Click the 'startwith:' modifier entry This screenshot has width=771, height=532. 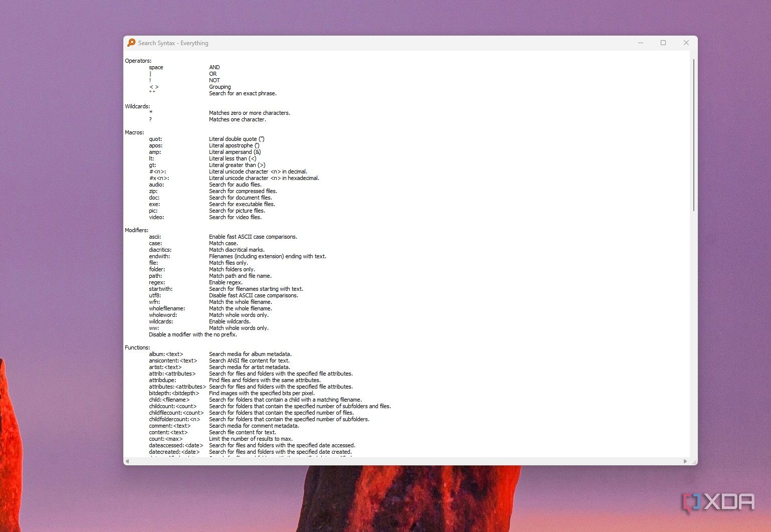(x=160, y=289)
